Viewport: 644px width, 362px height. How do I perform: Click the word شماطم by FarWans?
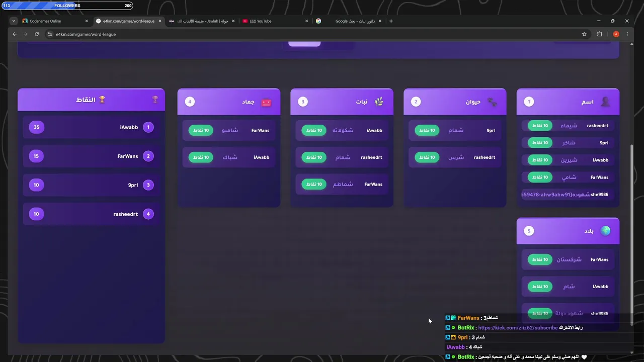pos(343,185)
